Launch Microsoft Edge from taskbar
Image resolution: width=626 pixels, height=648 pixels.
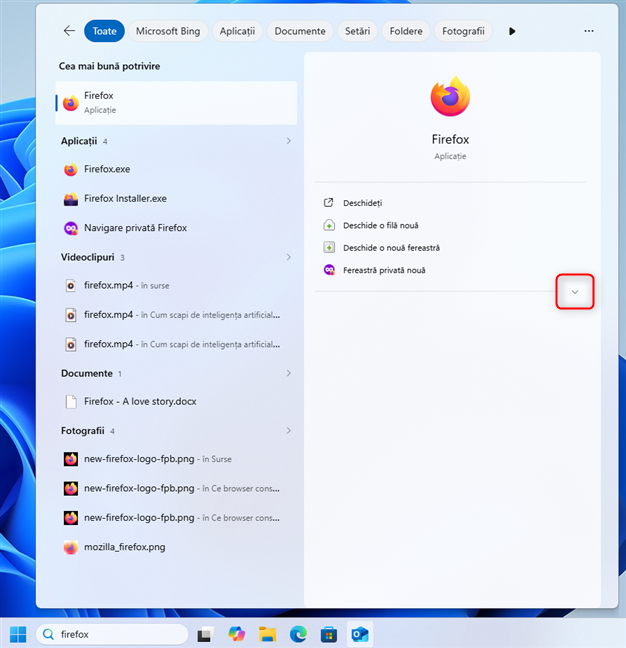[298, 634]
